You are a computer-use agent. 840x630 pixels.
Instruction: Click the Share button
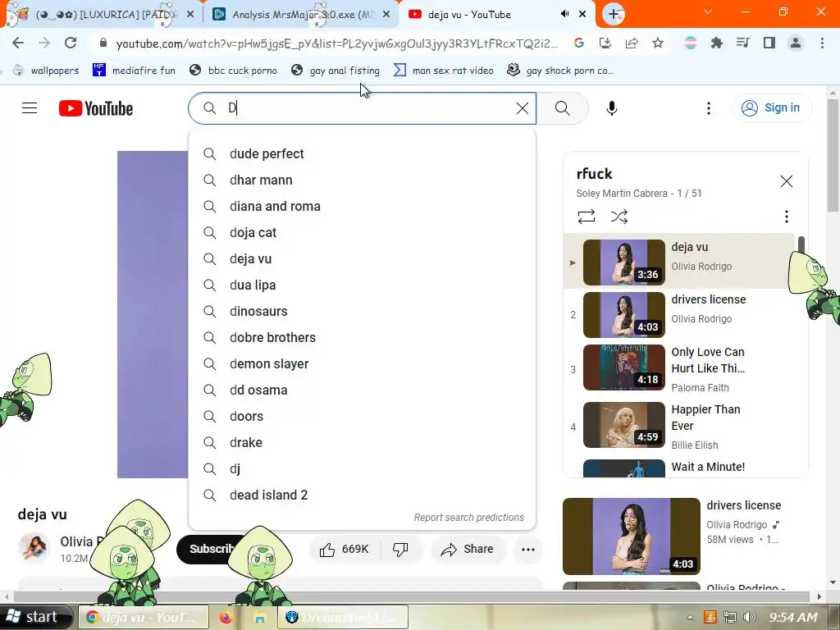(467, 549)
